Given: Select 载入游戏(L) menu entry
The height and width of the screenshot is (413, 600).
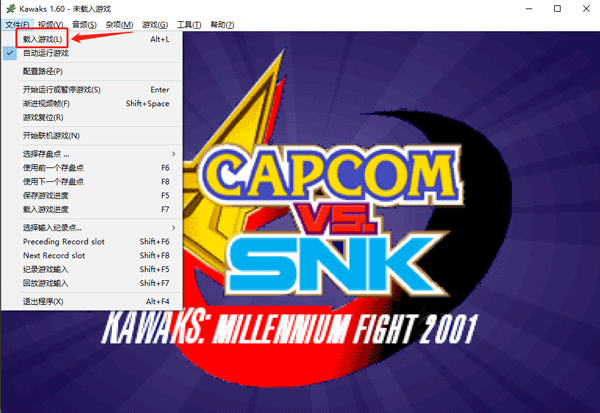Looking at the screenshot, I should [91, 39].
